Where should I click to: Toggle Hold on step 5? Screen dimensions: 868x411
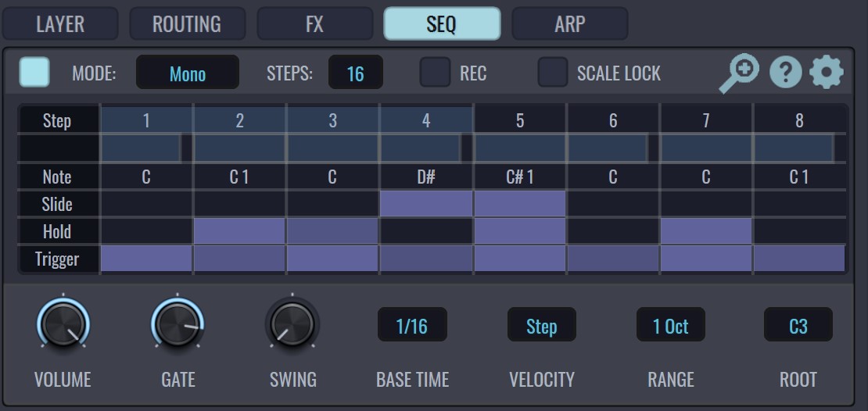coord(520,231)
